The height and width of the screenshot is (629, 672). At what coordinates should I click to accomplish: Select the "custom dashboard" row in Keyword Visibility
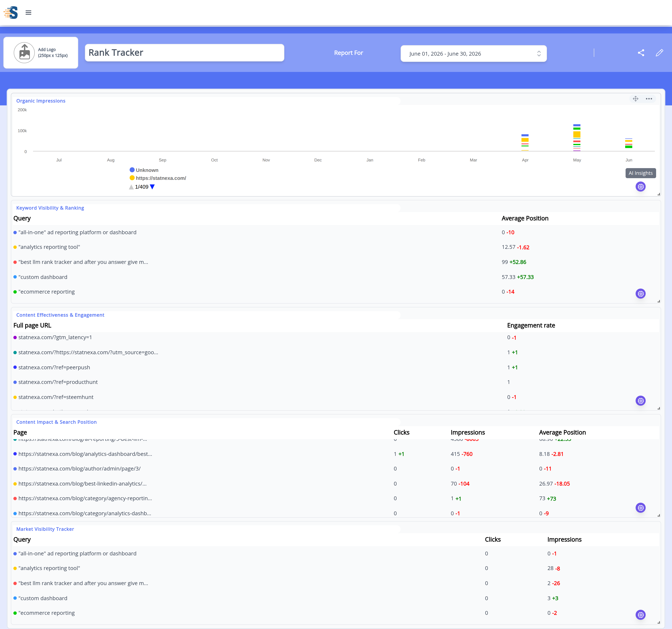(x=336, y=277)
